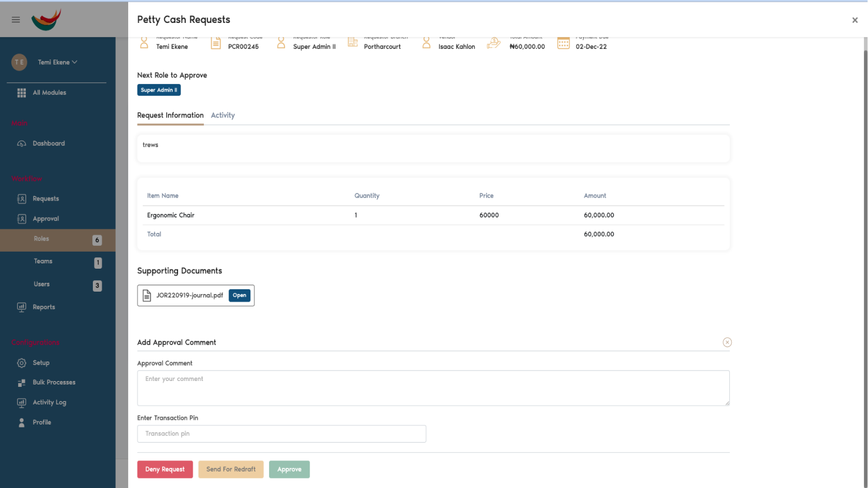Click the Transaction pin input field
The width and height of the screenshot is (868, 488).
point(281,434)
